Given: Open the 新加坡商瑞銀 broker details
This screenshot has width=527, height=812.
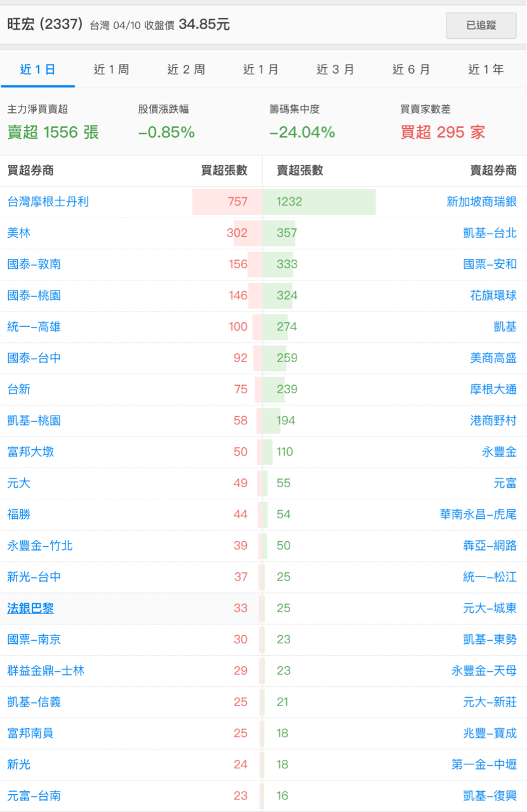Looking at the screenshot, I should pos(484,202).
